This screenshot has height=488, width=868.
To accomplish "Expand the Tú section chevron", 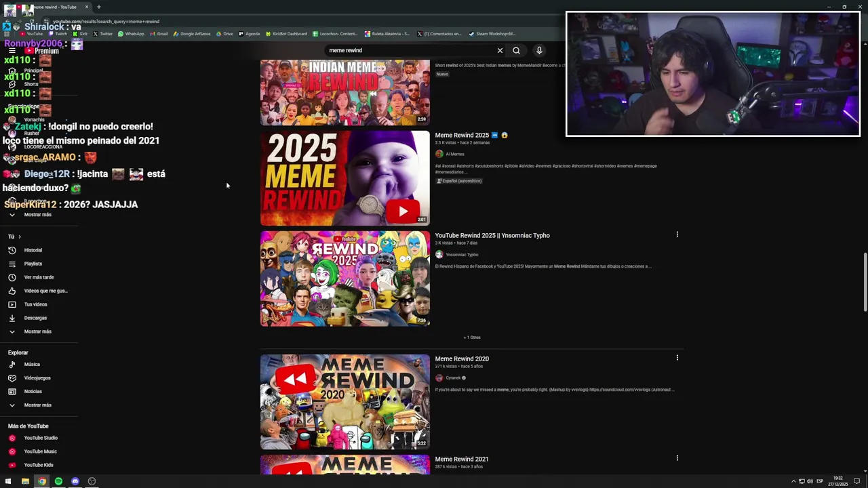I will coord(20,237).
